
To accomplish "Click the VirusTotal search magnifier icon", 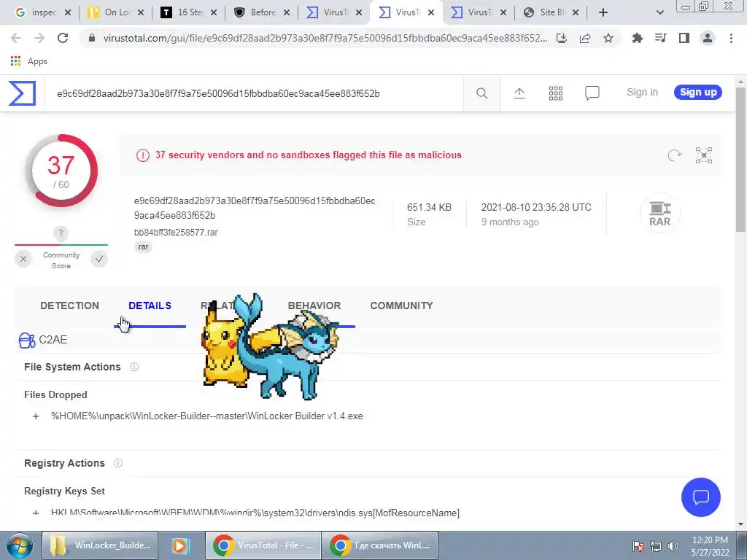I will pos(482,93).
